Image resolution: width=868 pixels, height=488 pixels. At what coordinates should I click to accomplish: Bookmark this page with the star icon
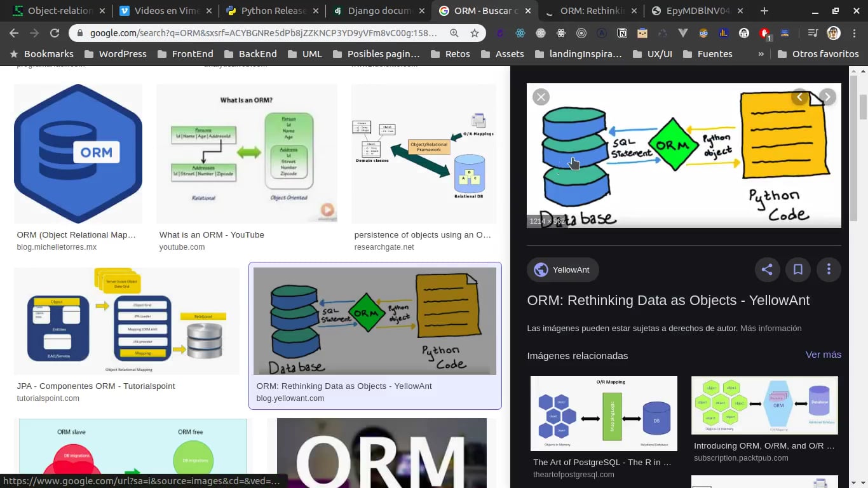475,33
